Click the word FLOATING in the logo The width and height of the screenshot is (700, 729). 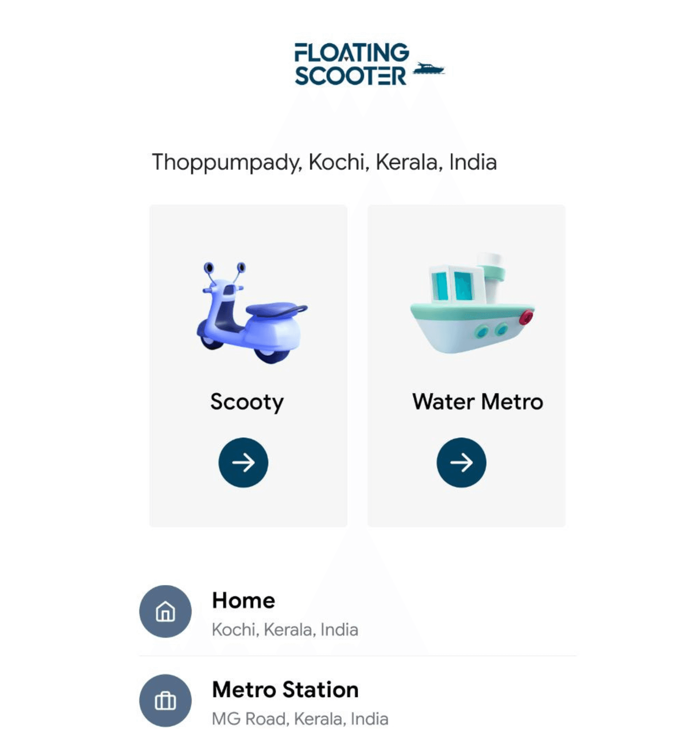[351, 52]
